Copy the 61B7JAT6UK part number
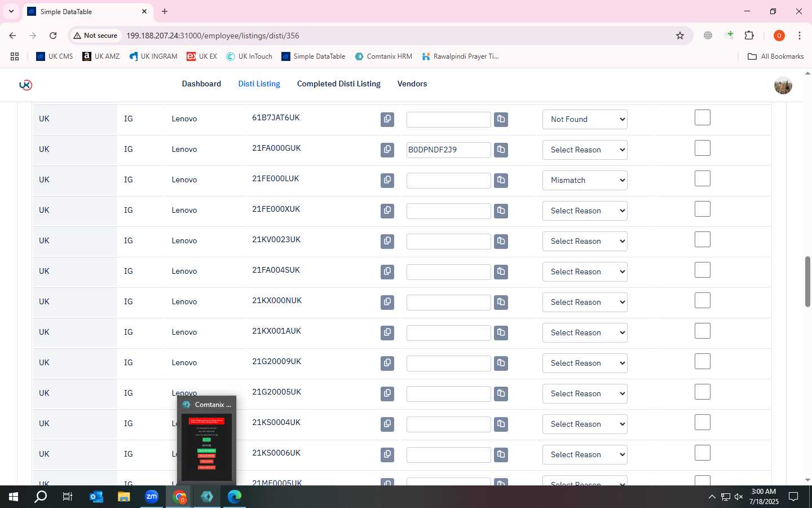 tap(387, 119)
